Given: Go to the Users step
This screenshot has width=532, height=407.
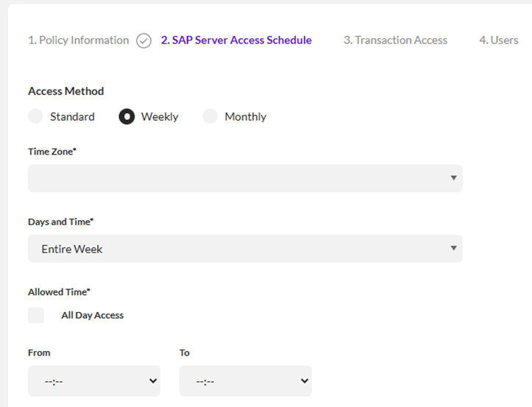Looking at the screenshot, I should 499,40.
